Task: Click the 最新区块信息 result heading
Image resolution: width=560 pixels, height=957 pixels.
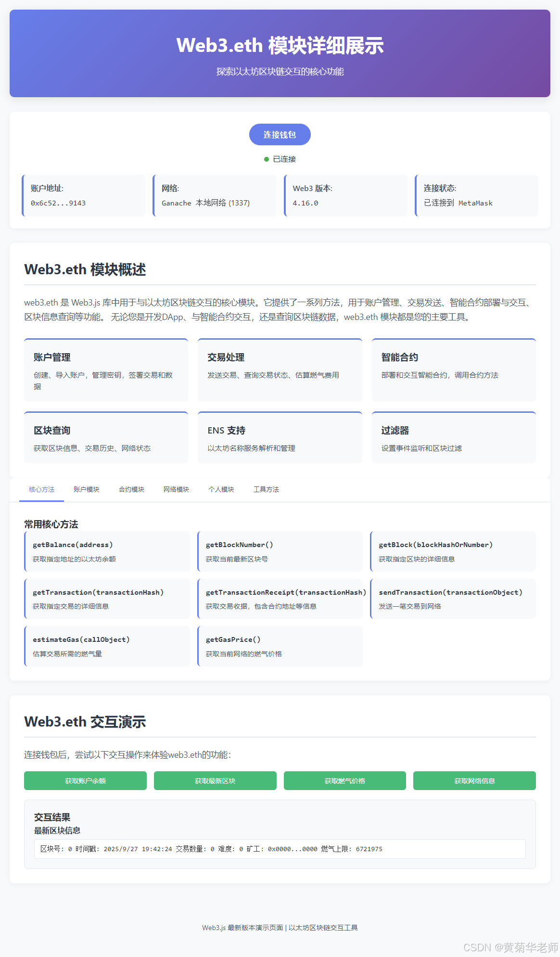Action: coord(57,830)
